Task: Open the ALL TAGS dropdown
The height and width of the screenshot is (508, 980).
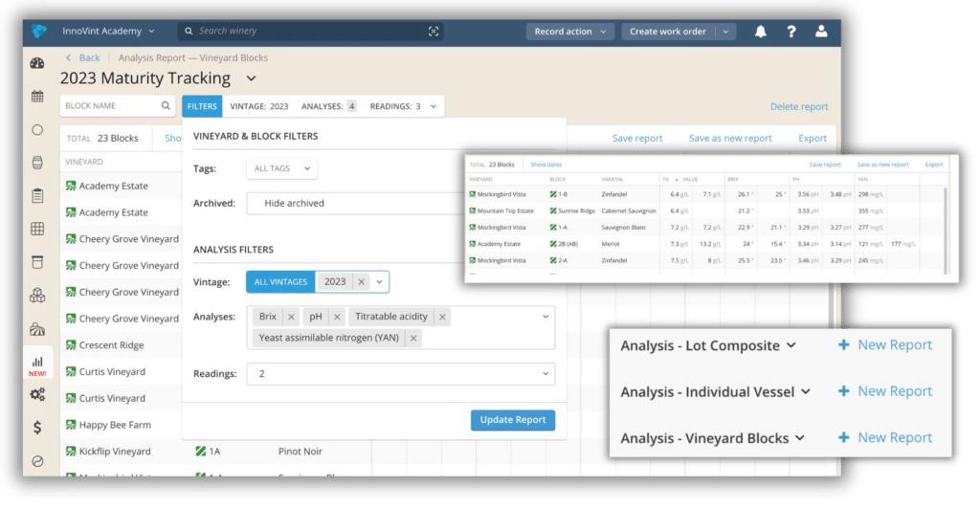Action: click(282, 168)
